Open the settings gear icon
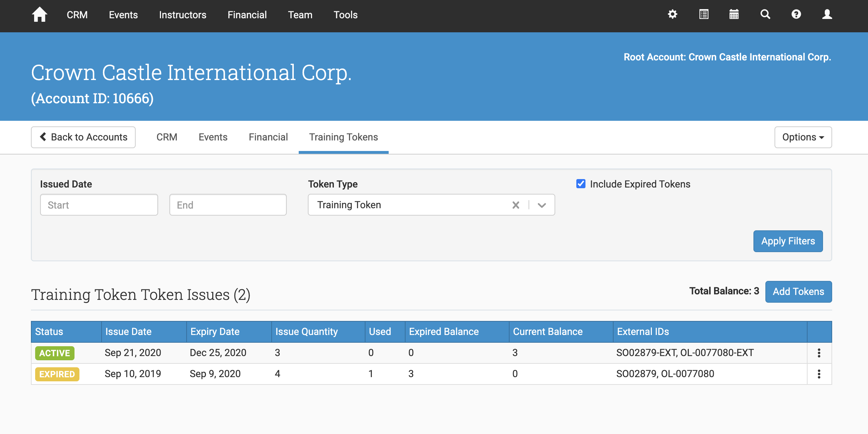Image resolution: width=868 pixels, height=434 pixels. (x=672, y=14)
